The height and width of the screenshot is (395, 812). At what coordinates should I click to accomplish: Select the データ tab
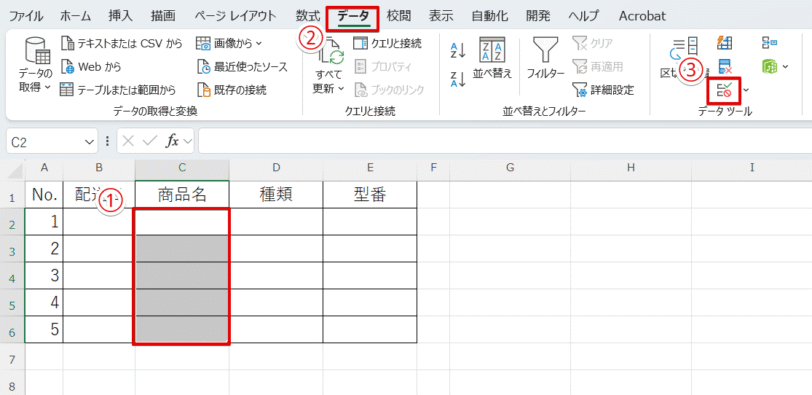[x=353, y=17]
